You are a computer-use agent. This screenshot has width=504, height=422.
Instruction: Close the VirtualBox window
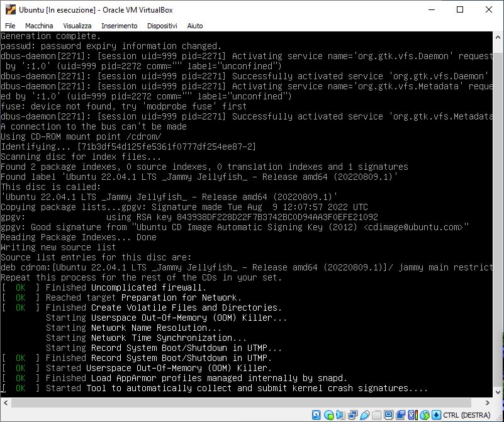(x=488, y=9)
